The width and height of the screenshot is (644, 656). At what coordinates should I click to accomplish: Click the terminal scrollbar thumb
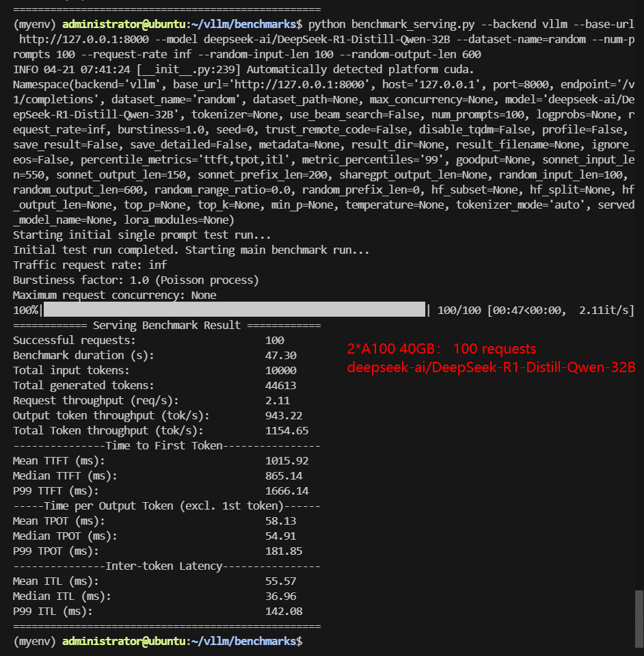click(x=639, y=619)
